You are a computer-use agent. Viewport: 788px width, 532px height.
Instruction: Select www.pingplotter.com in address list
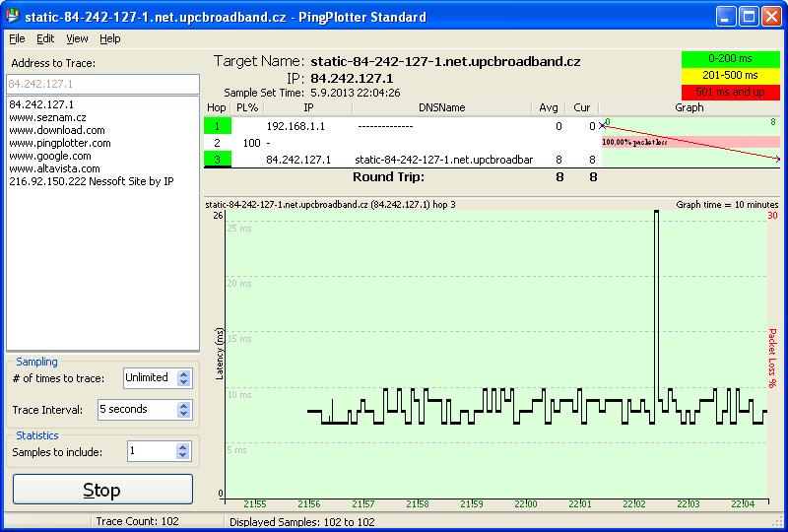coord(59,143)
